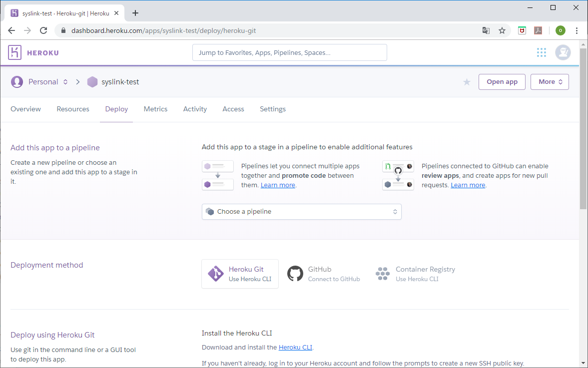
Task: Close the syslink-test Heroku-git tab
Action: 116,13
